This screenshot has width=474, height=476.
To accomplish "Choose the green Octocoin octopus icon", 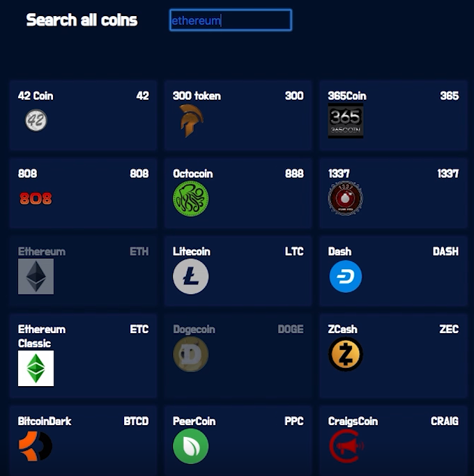I will (190, 199).
